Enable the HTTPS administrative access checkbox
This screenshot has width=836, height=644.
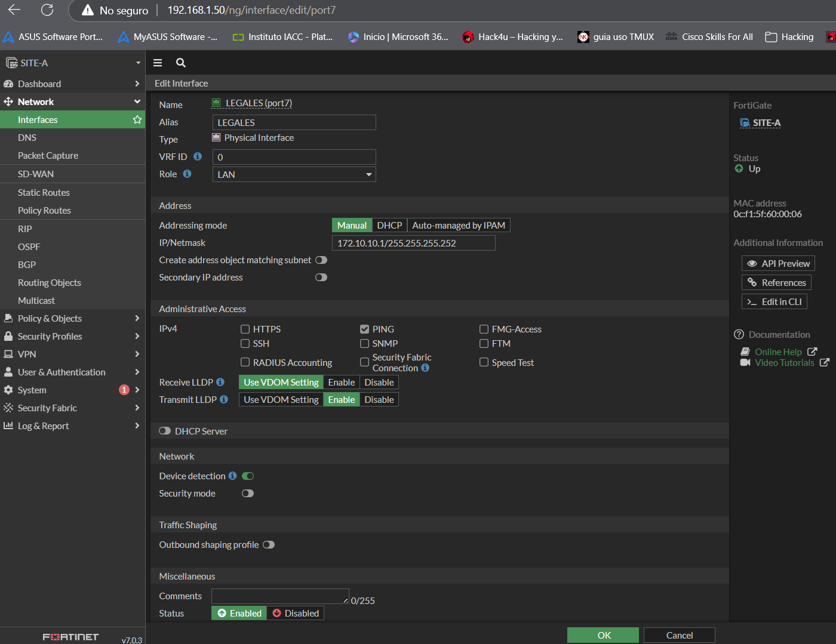click(x=245, y=329)
